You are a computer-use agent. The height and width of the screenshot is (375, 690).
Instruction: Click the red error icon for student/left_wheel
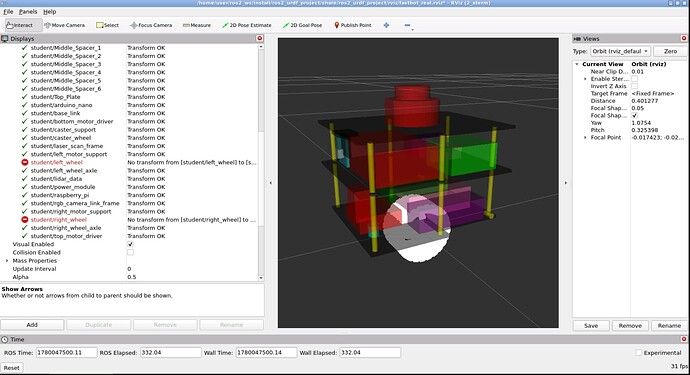point(25,162)
